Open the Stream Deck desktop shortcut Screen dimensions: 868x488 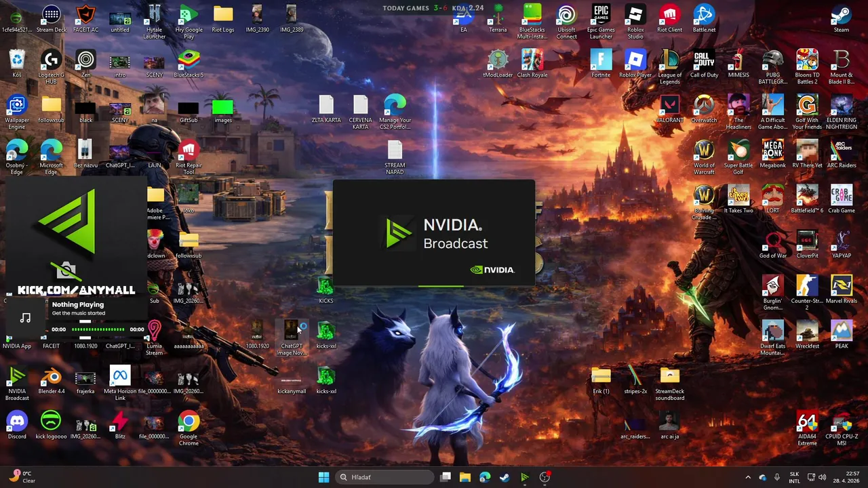[x=52, y=19]
